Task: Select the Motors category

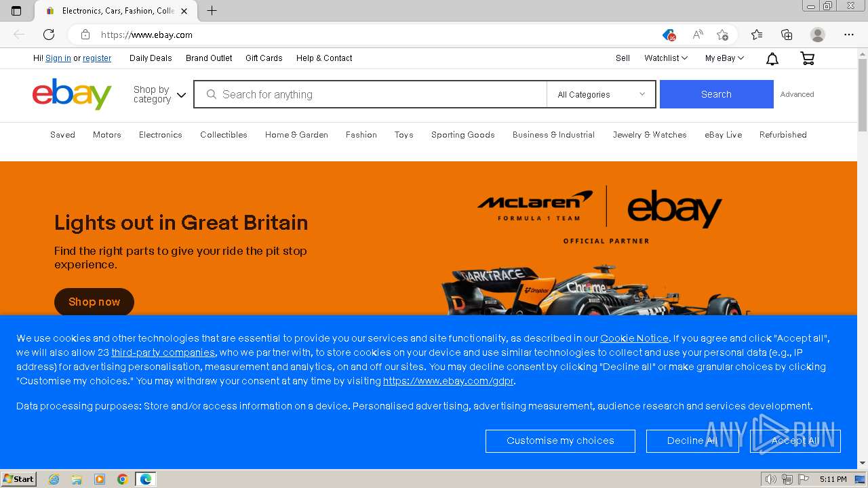Action: pyautogui.click(x=107, y=135)
